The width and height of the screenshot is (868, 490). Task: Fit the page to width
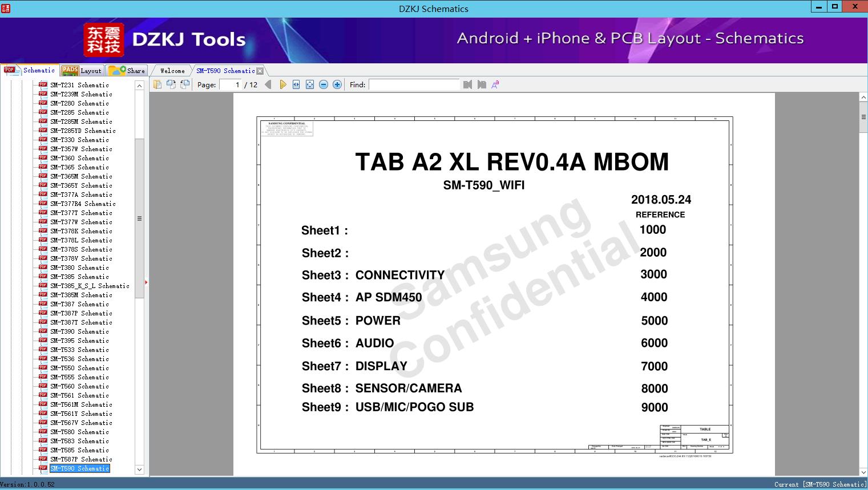[x=296, y=84]
